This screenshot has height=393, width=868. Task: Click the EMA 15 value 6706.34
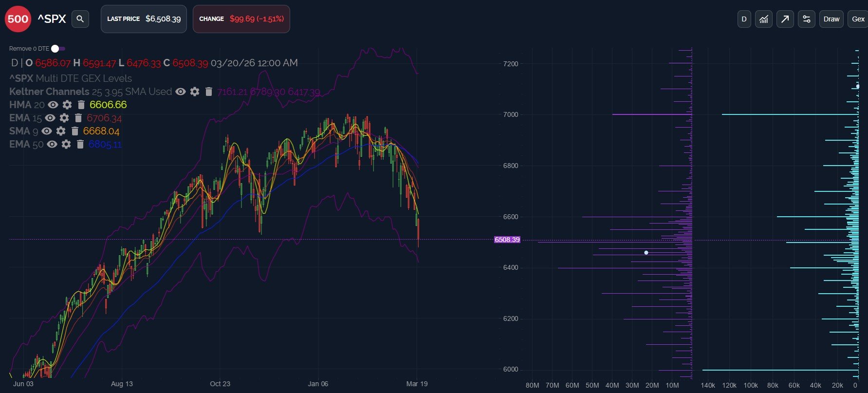104,118
